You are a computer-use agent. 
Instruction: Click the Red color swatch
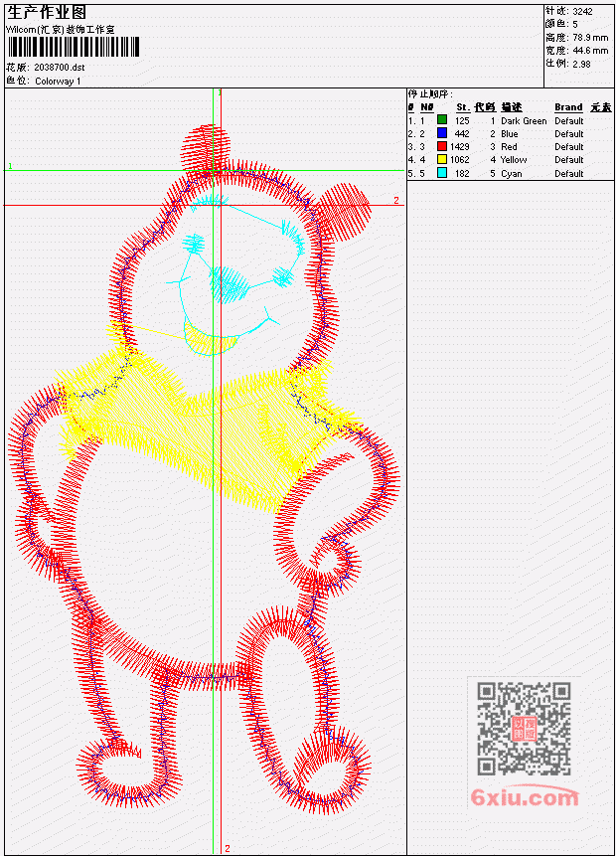pyautogui.click(x=442, y=146)
